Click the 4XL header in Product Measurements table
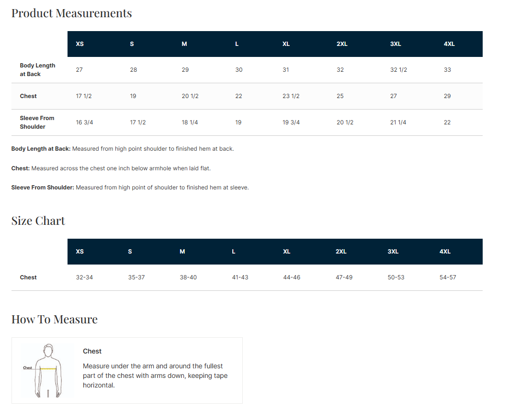The width and height of the screenshot is (532, 409). click(449, 44)
